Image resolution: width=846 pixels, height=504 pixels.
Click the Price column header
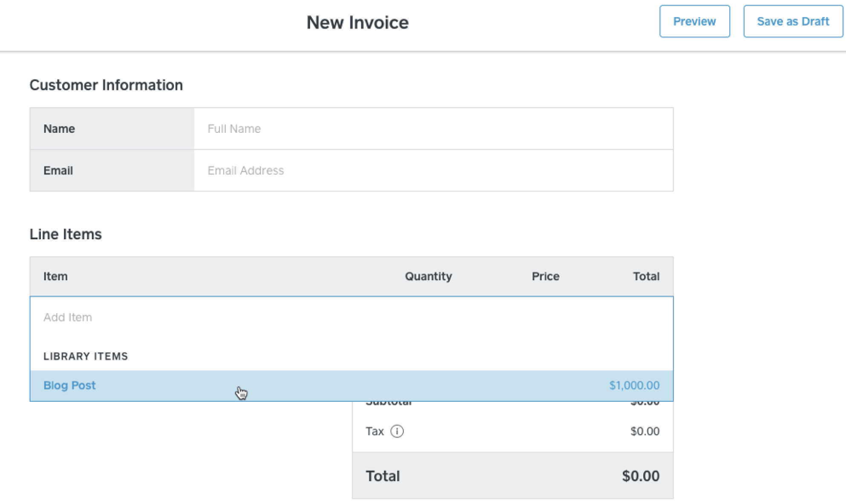tap(545, 276)
